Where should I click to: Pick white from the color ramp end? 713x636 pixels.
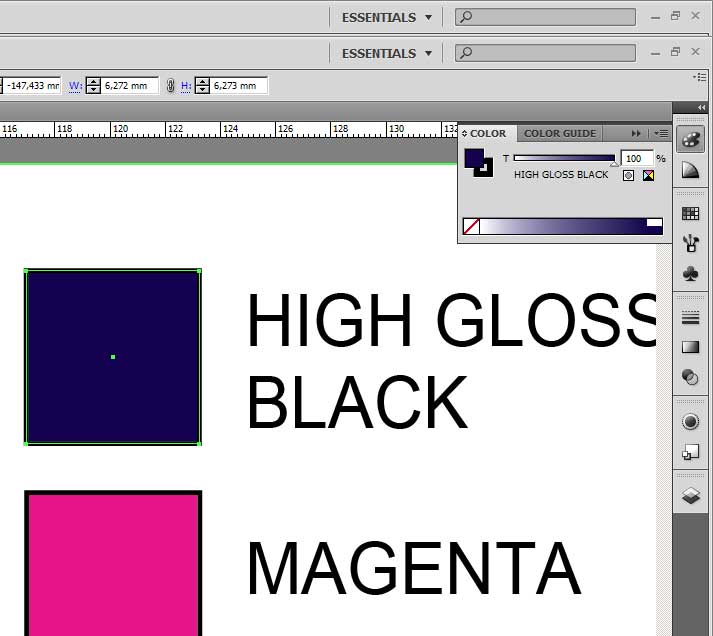[x=654, y=222]
